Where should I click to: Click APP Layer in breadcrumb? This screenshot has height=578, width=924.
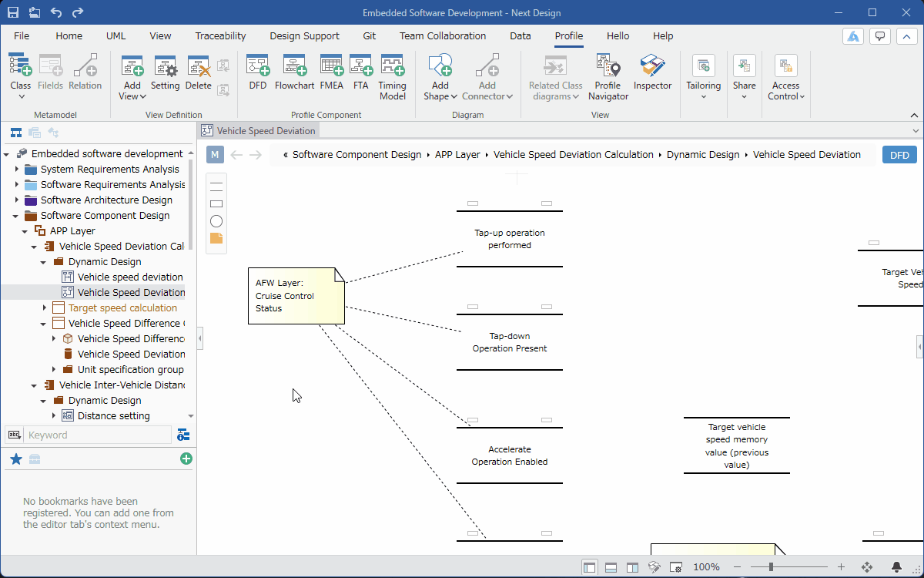click(x=457, y=155)
